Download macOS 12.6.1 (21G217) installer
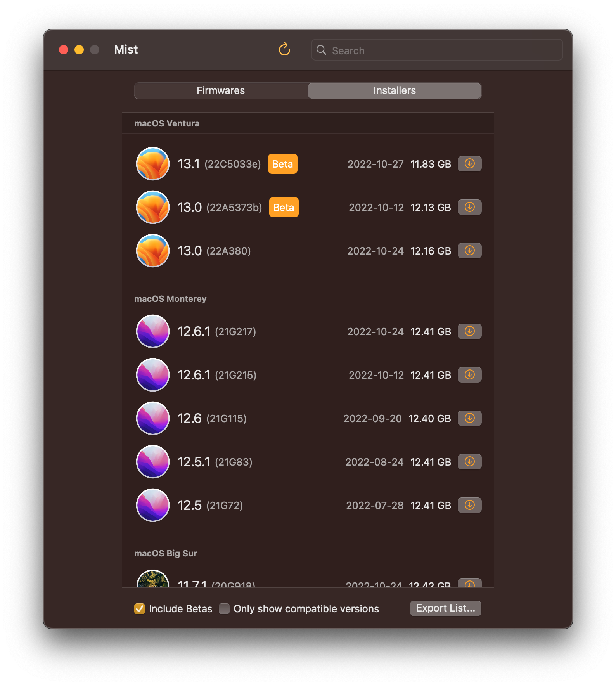 (x=469, y=331)
